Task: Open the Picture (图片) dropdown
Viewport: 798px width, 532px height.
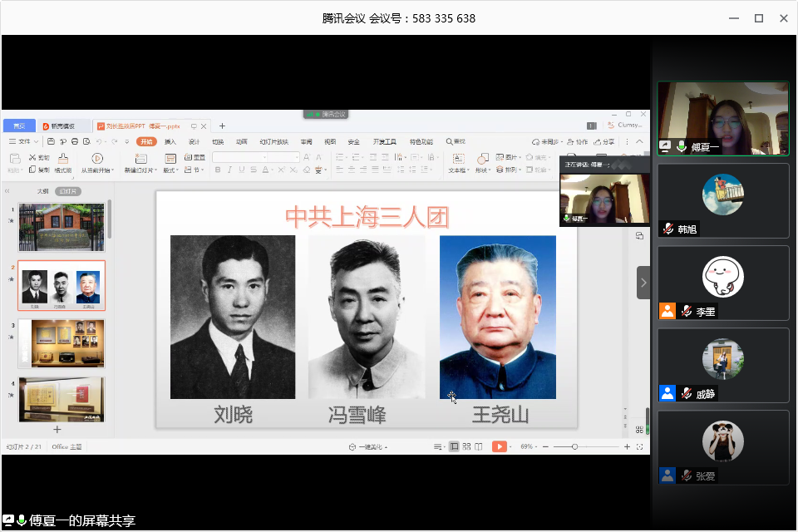Action: tap(510, 157)
